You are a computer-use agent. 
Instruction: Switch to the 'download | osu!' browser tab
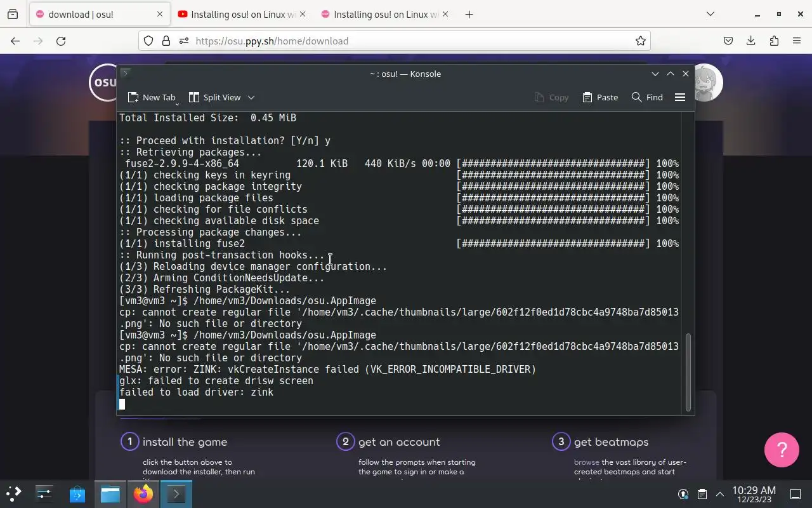[x=98, y=14]
